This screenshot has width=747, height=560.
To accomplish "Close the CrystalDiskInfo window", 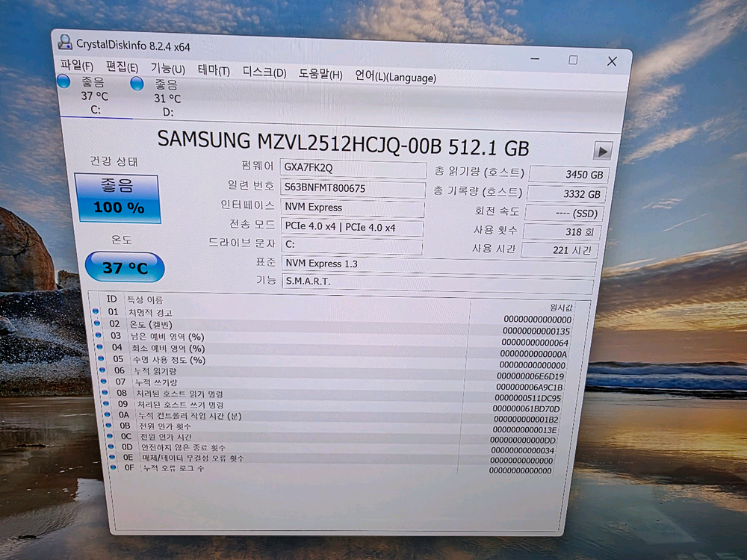I will [x=613, y=61].
